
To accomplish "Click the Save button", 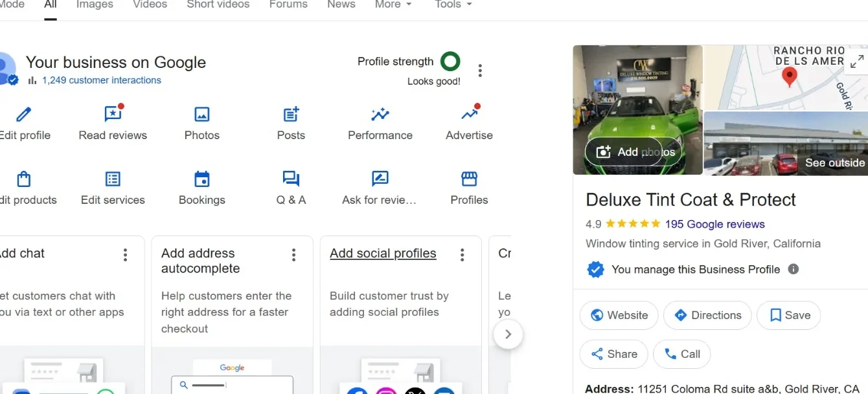I will click(x=789, y=315).
